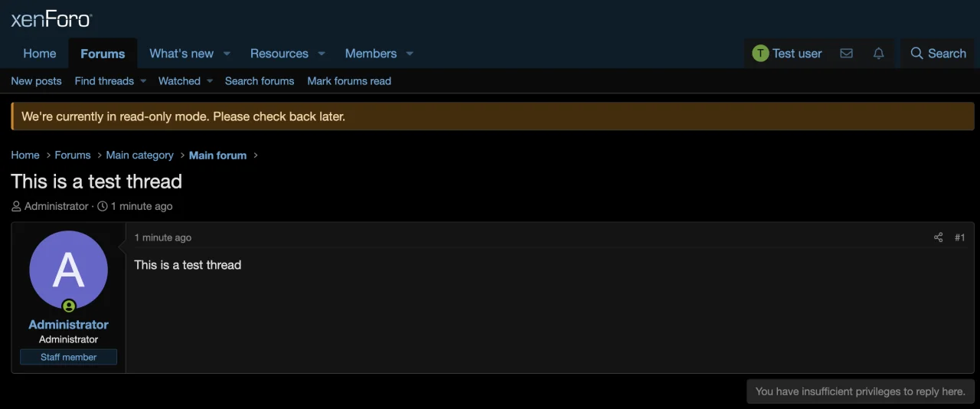Click the Search forums link
This screenshot has height=409, width=980.
coord(260,81)
